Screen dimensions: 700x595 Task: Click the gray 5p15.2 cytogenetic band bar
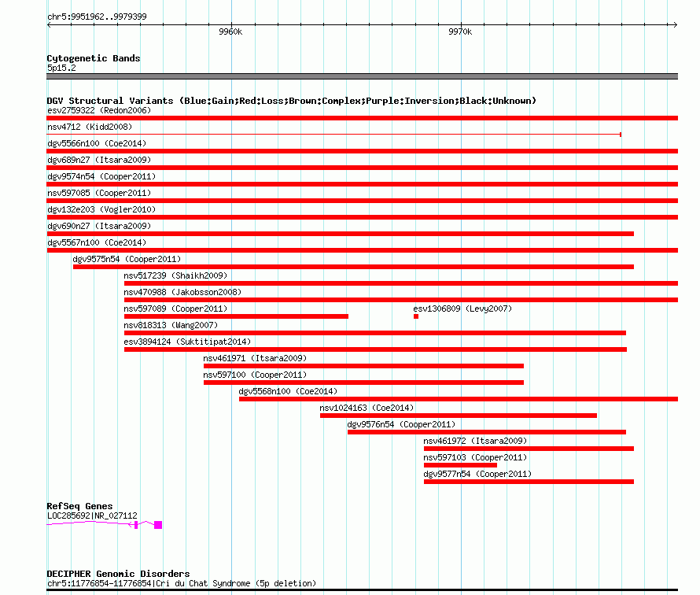(362, 76)
